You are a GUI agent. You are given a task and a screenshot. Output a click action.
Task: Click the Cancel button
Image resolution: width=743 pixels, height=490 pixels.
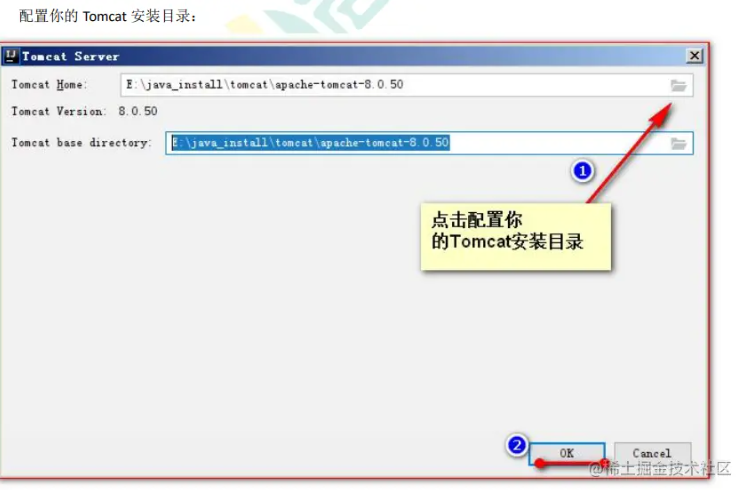point(652,454)
